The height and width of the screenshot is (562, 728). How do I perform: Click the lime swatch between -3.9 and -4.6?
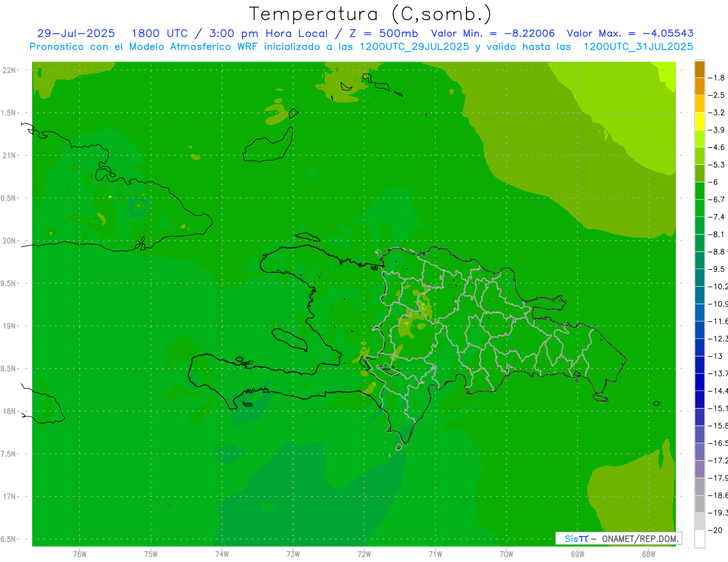[x=699, y=138]
